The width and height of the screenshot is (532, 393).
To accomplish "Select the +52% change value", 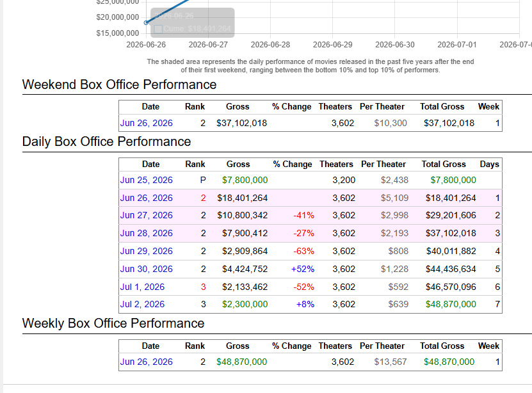I will point(303,269).
